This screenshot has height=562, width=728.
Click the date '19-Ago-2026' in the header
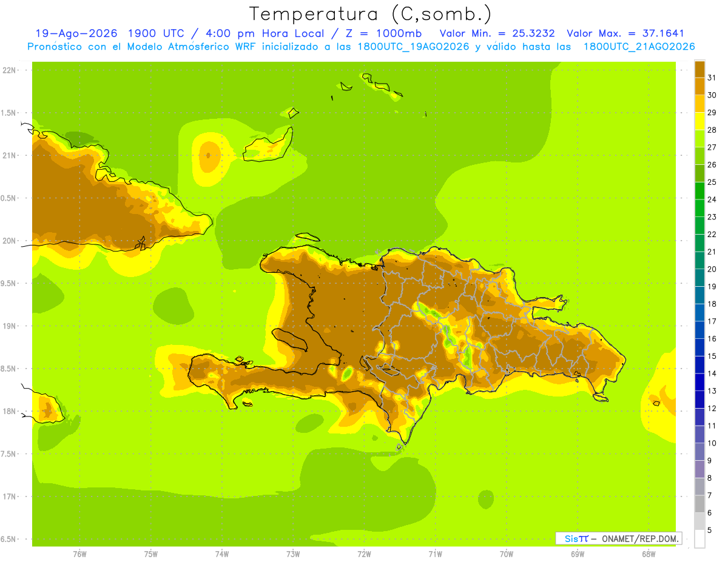[76, 33]
